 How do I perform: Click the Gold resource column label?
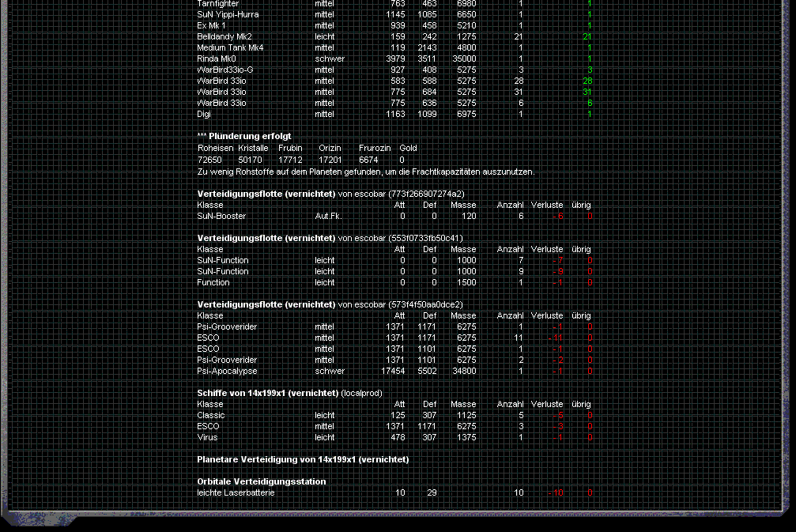coord(408,148)
